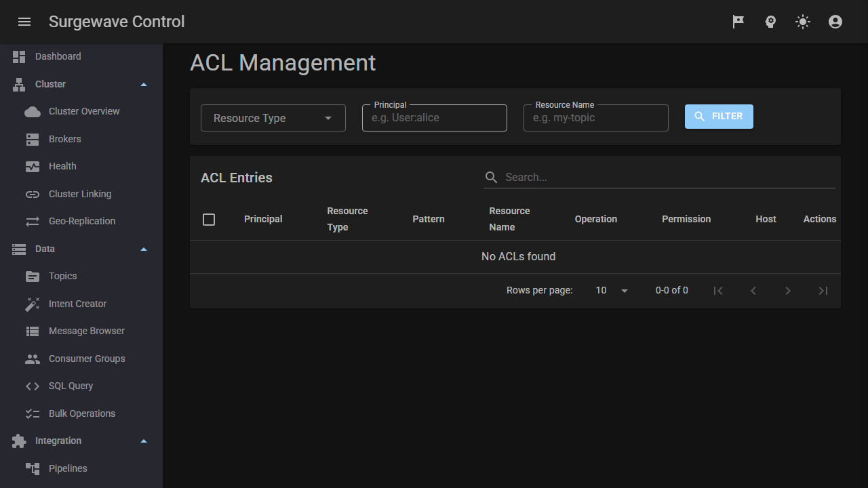This screenshot has height=488, width=868.
Task: Click the Integration puzzle icon
Action: tap(19, 441)
